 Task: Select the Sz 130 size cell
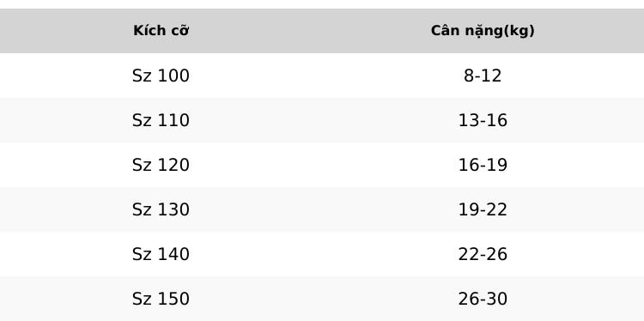[x=161, y=209]
